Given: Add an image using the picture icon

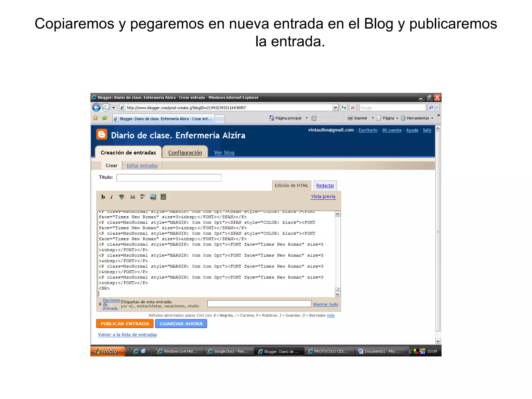Looking at the screenshot, I should 153,197.
